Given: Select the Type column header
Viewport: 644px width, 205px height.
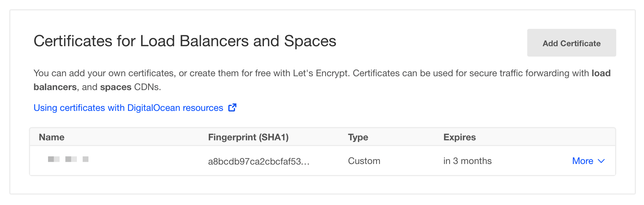Looking at the screenshot, I should click(358, 137).
